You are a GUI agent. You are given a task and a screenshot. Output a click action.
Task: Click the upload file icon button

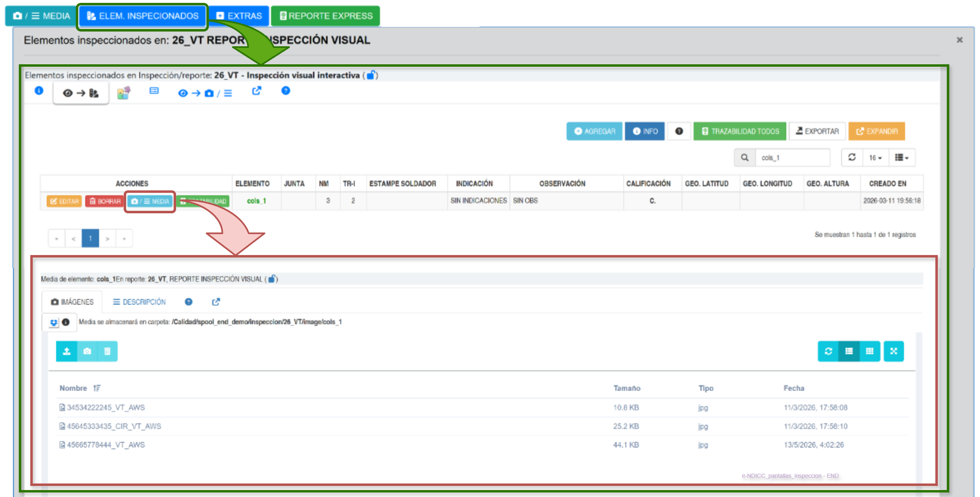[67, 351]
